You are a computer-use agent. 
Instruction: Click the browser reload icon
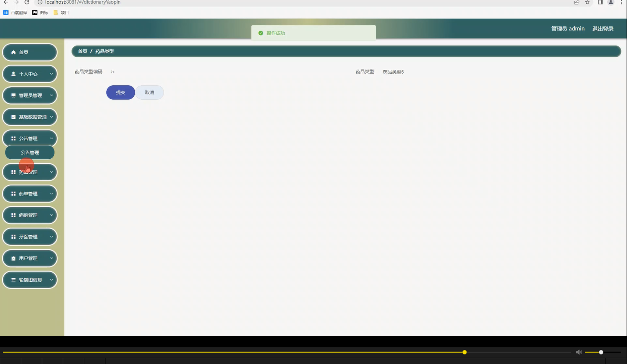pos(27,2)
